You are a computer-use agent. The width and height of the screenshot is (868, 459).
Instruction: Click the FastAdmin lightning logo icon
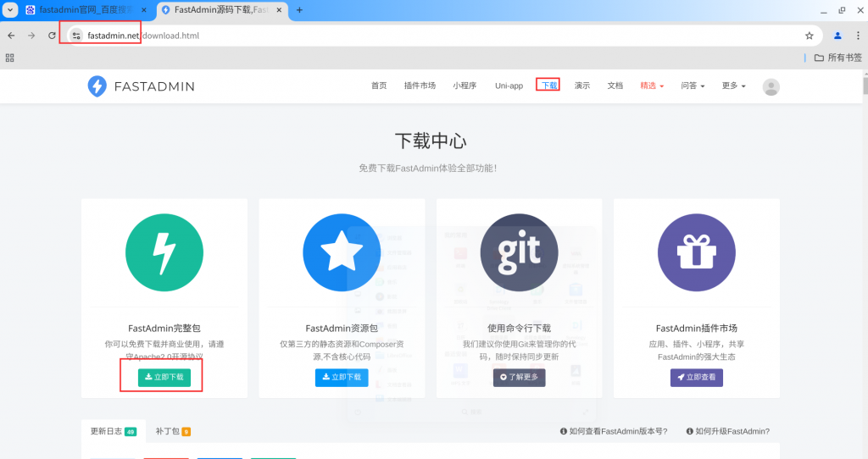pyautogui.click(x=97, y=86)
